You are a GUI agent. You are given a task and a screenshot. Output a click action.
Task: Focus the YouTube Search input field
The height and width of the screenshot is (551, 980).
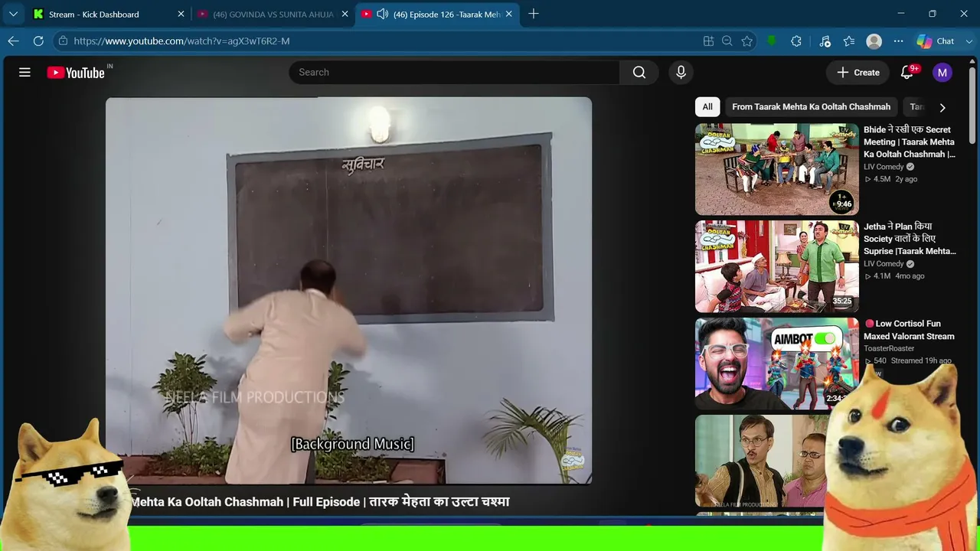point(454,72)
